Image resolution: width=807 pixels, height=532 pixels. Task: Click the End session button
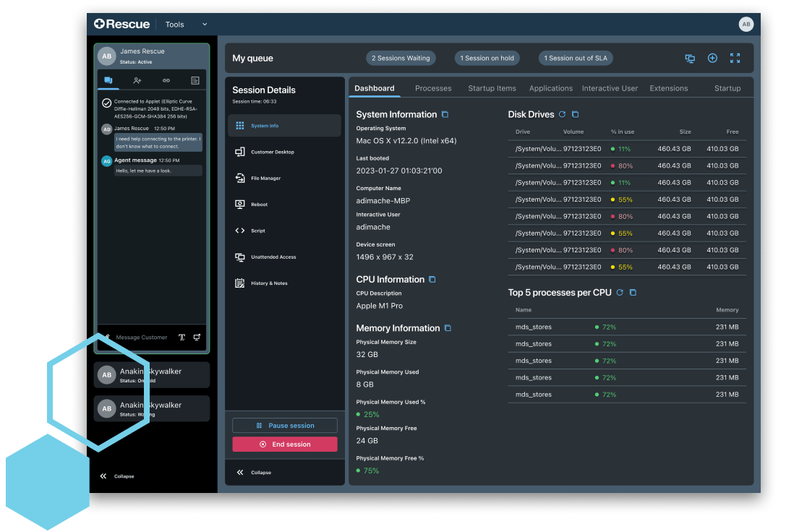click(x=284, y=444)
